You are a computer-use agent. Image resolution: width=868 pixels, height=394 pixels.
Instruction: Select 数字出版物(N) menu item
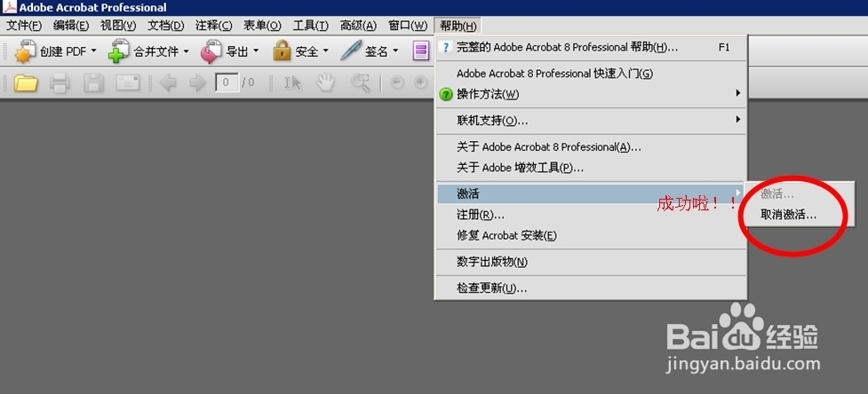[x=591, y=262]
